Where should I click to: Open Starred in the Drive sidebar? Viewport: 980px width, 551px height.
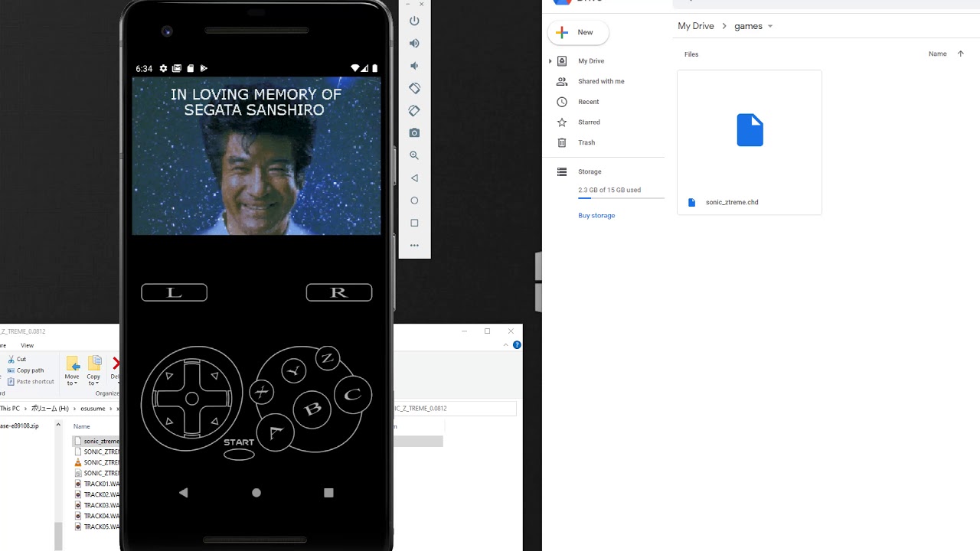click(589, 122)
